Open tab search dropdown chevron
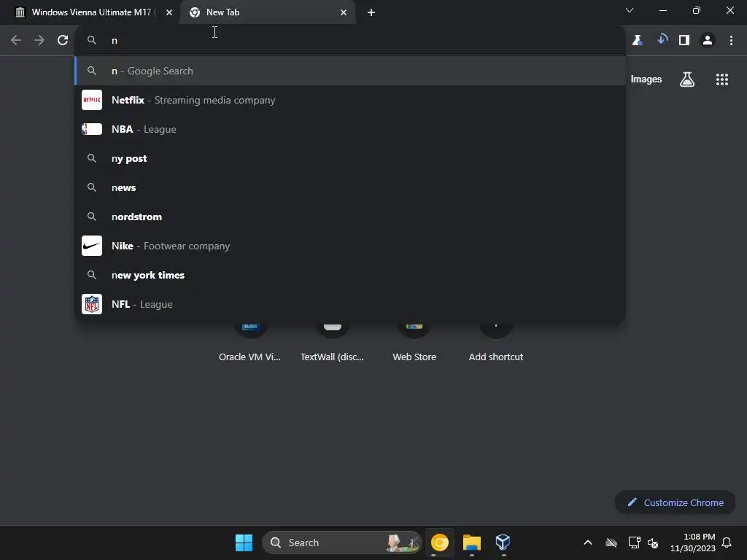The width and height of the screenshot is (747, 560). pos(630,10)
